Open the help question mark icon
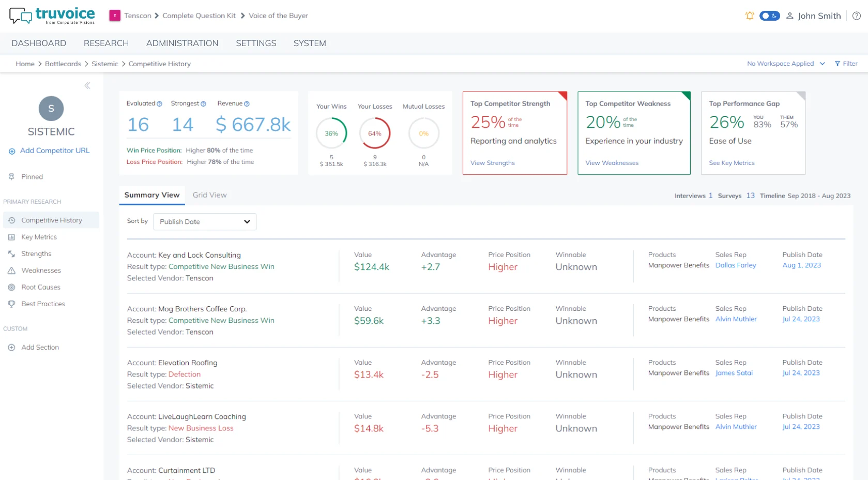 pyautogui.click(x=857, y=16)
